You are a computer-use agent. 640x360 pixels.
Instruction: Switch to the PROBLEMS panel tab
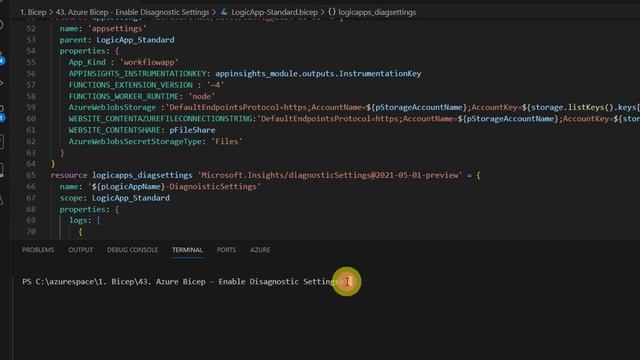pos(38,250)
